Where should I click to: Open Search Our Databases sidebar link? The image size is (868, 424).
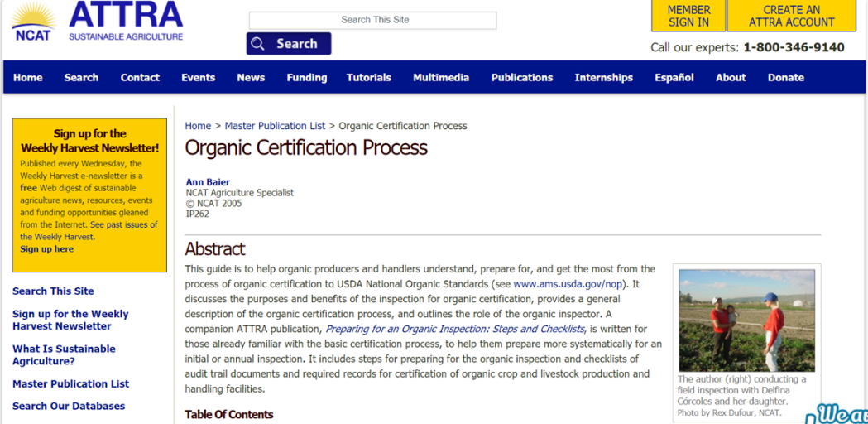(69, 406)
